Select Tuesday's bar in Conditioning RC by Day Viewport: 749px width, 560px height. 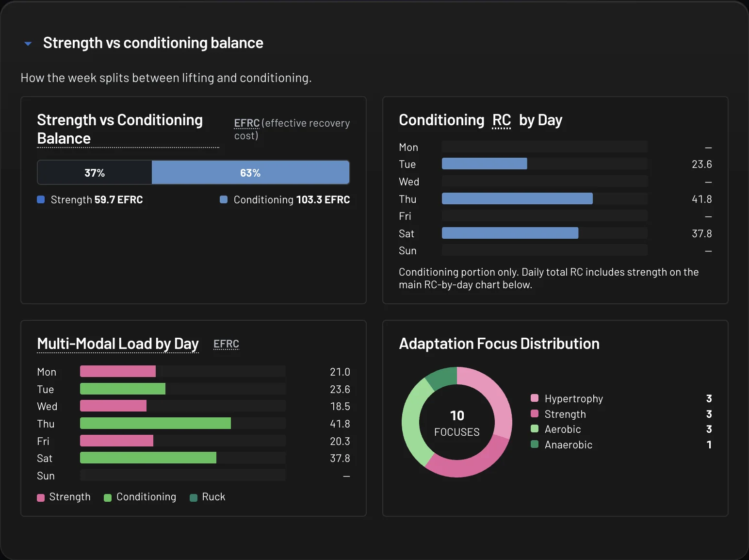(484, 164)
